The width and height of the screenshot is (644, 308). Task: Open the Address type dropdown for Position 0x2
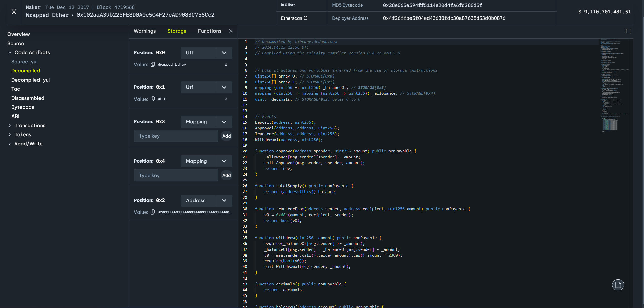click(224, 200)
